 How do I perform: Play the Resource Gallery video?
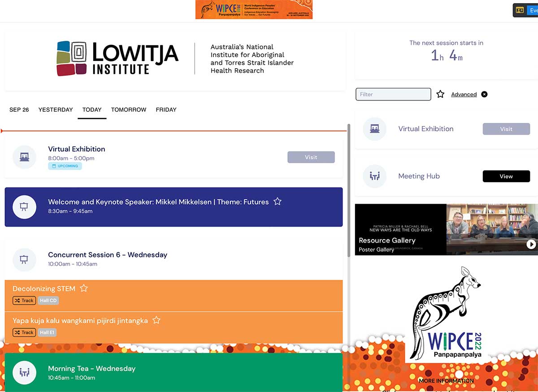[531, 244]
